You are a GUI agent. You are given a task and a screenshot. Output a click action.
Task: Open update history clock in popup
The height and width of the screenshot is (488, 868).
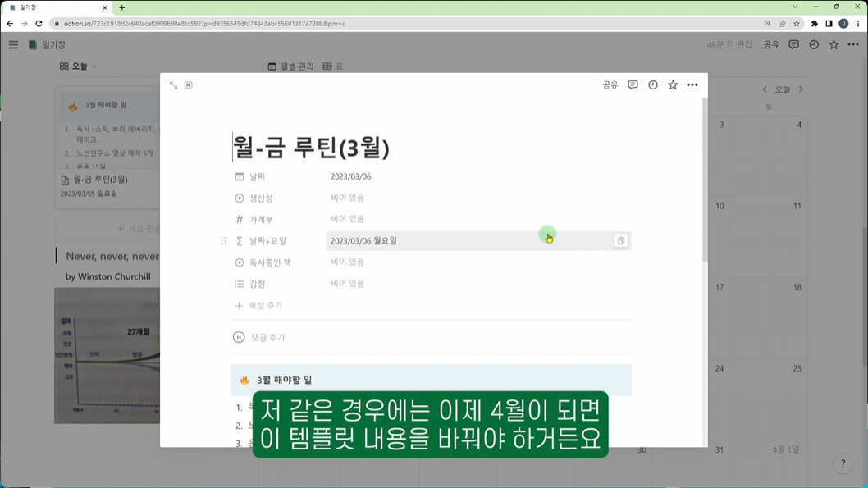point(653,84)
